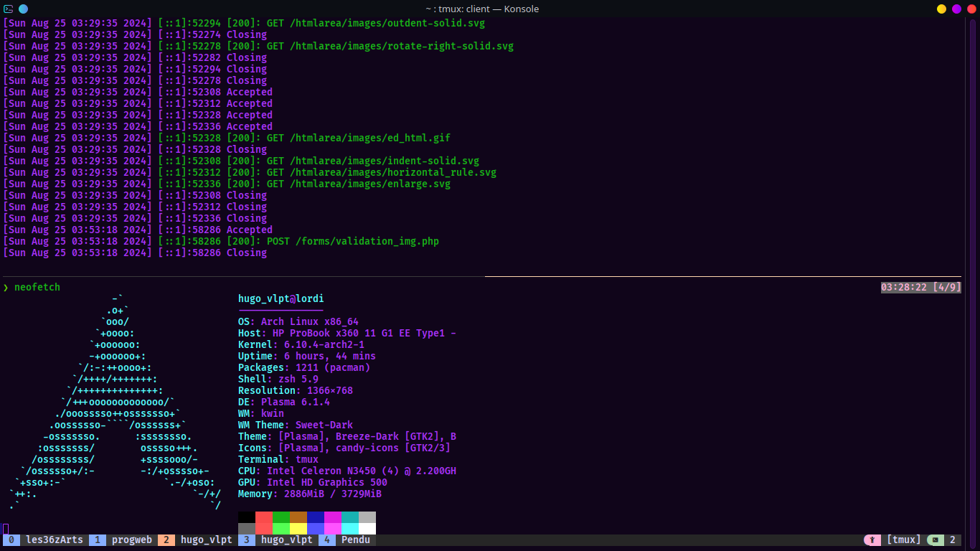980x551 pixels.
Task: Click the CPU: Intel Celeron N3450 line
Action: (347, 471)
